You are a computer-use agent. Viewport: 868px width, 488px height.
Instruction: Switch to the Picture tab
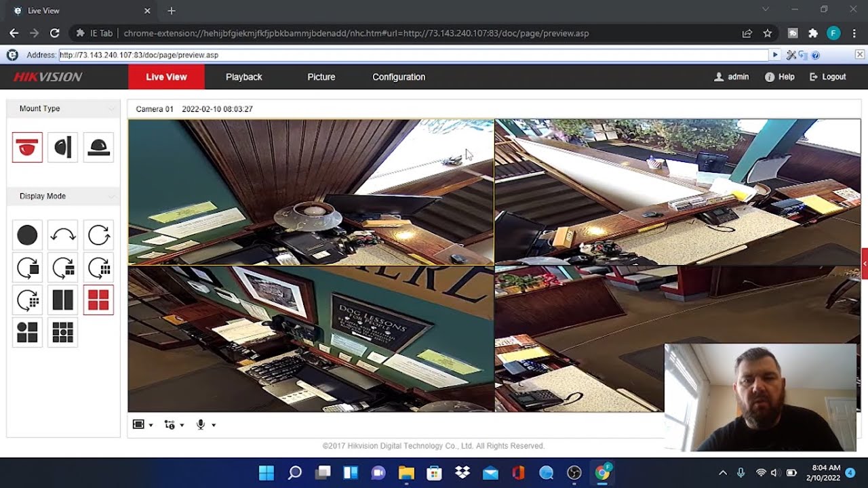tap(321, 77)
